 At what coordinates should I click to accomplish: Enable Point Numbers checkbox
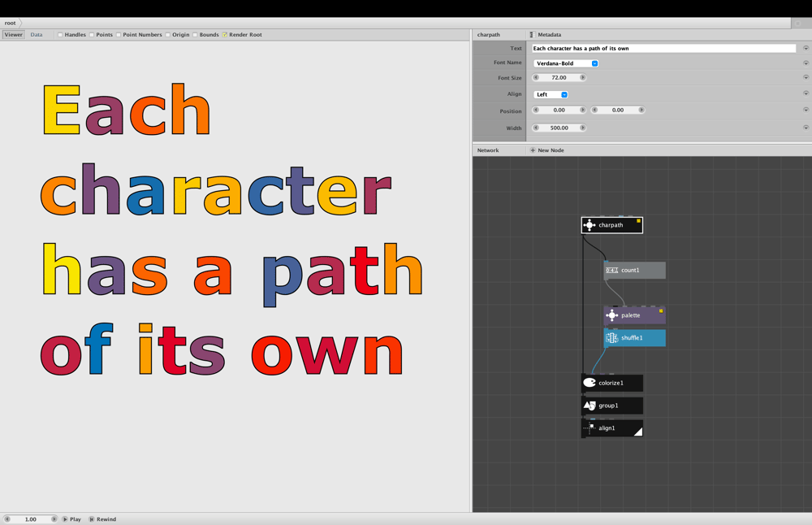click(x=119, y=35)
